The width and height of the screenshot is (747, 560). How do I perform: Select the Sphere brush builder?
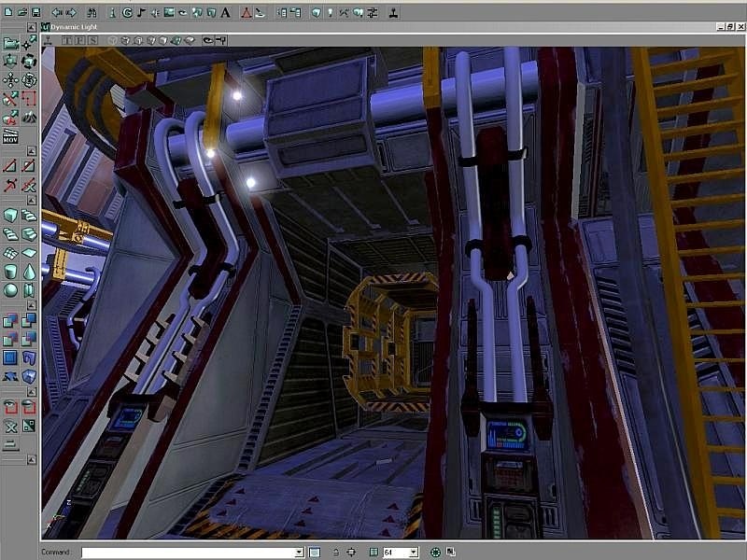pos(10,290)
